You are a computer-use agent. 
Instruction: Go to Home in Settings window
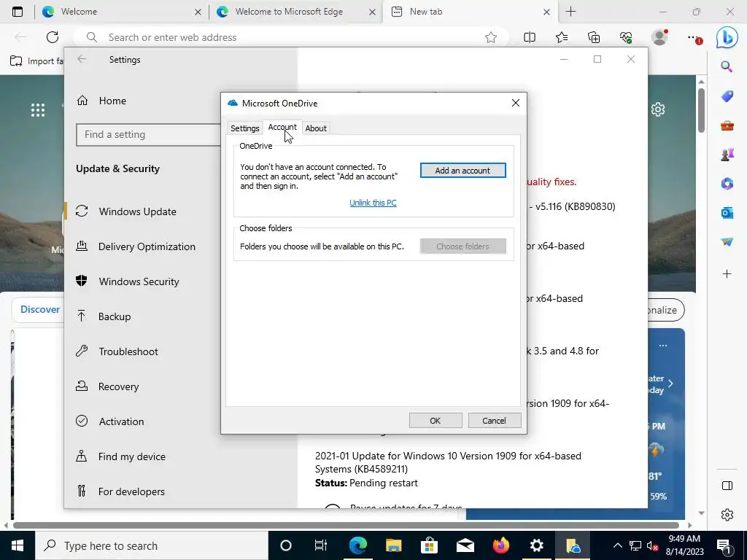coord(112,101)
